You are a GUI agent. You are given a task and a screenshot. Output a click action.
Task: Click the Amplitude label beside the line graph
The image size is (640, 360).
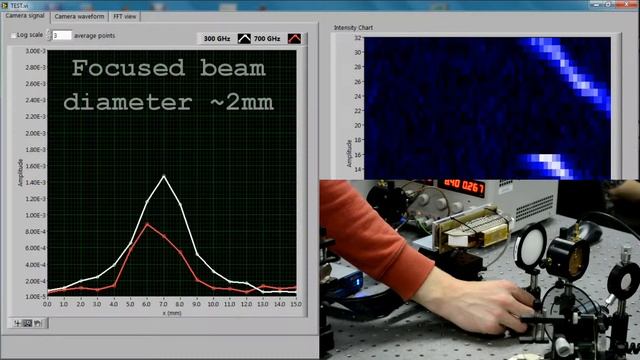click(20, 173)
